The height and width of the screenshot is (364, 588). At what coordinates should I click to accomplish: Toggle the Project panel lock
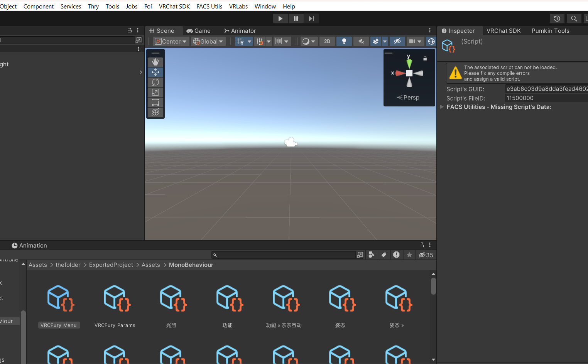click(x=422, y=245)
